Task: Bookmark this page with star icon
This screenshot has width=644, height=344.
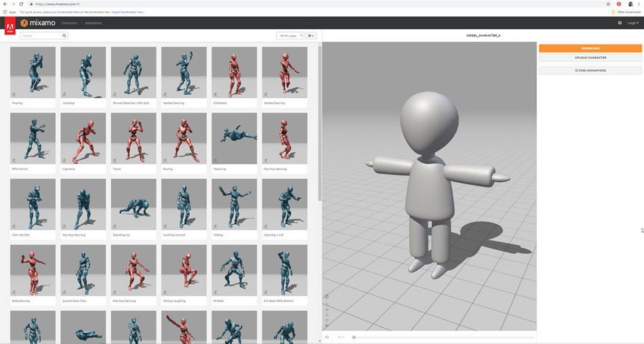Action: point(608,4)
